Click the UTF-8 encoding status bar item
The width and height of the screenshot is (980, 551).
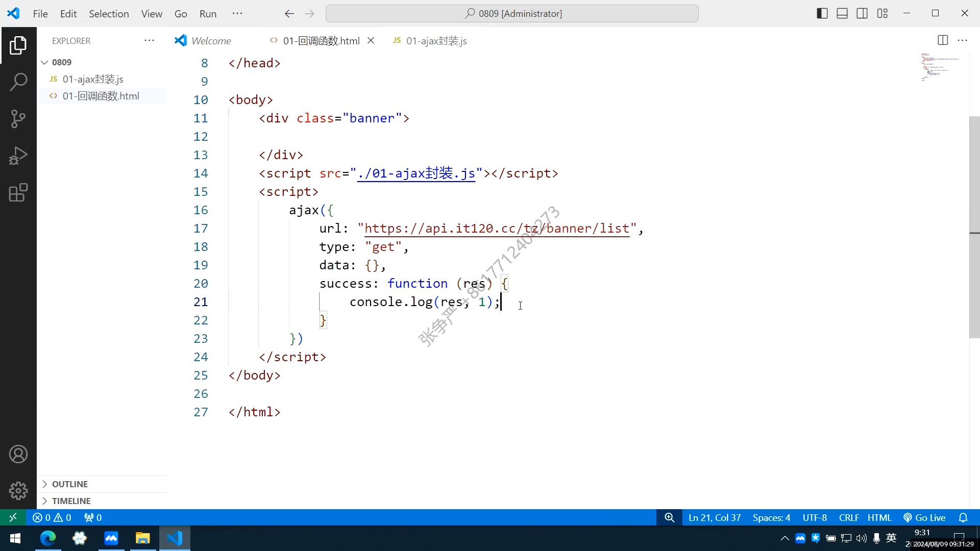tap(814, 517)
